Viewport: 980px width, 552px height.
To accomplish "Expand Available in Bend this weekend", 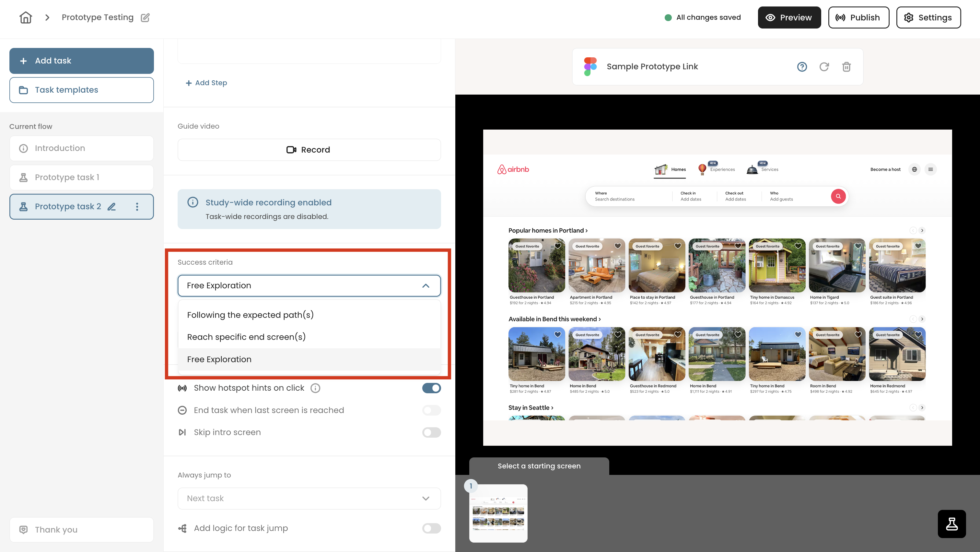I will (x=554, y=319).
